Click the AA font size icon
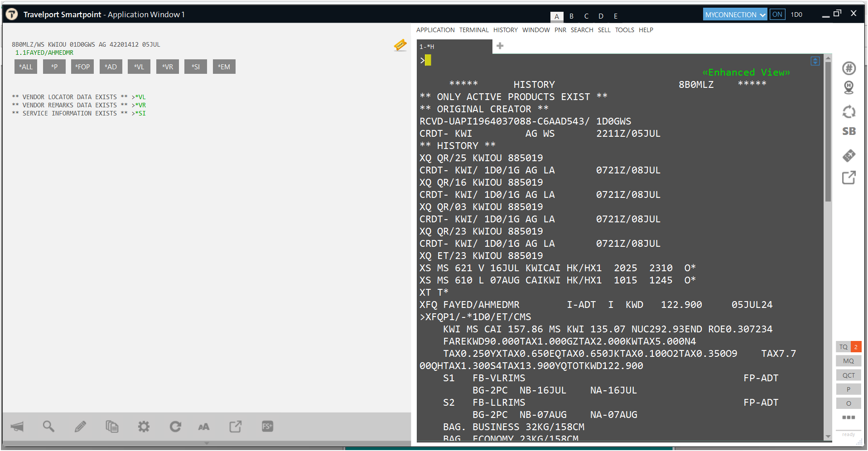 tap(204, 427)
